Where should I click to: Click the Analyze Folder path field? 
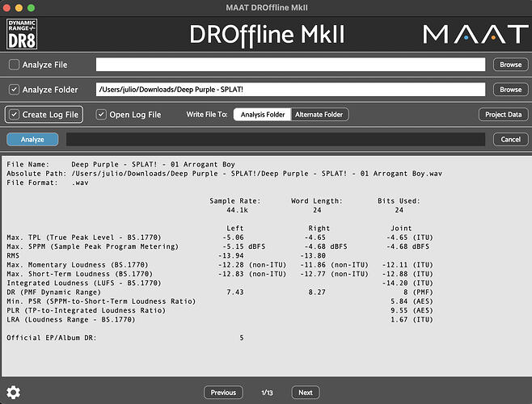point(290,90)
